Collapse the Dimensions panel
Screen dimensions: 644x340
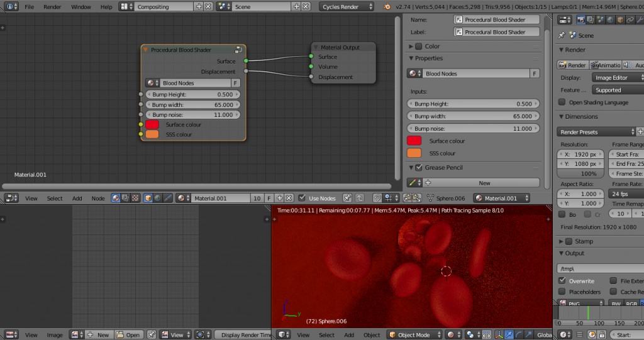click(x=581, y=116)
